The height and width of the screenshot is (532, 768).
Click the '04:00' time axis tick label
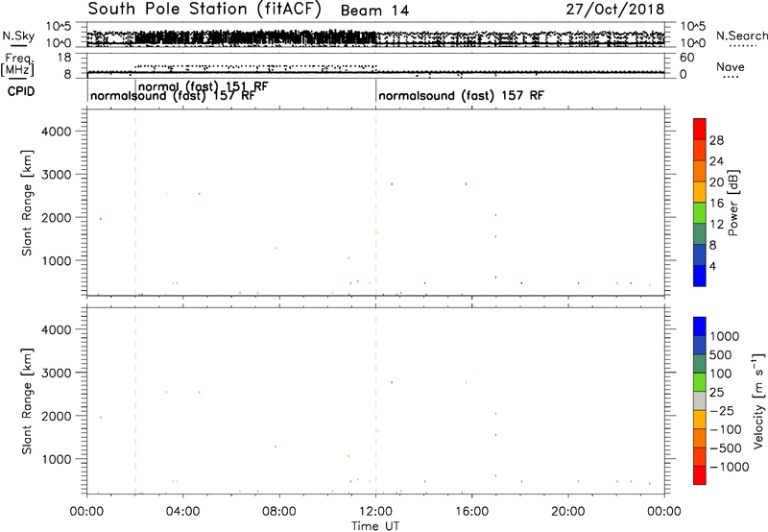(x=183, y=512)
